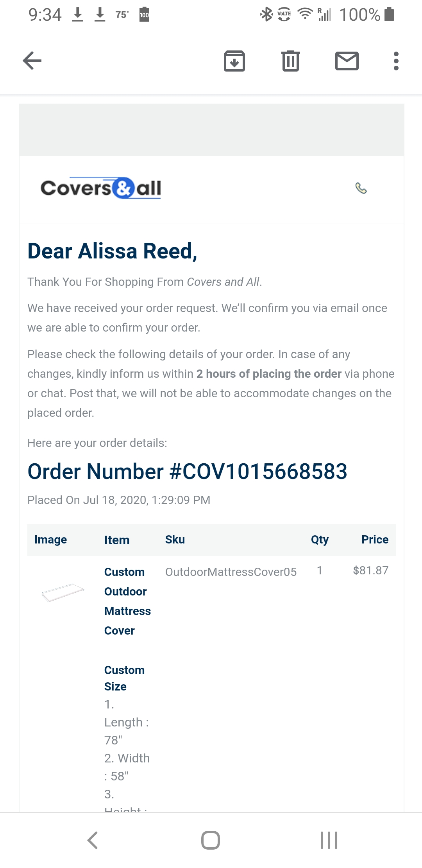Delete the email using the trash icon
Viewport: 422px width, 868px height.
click(290, 61)
